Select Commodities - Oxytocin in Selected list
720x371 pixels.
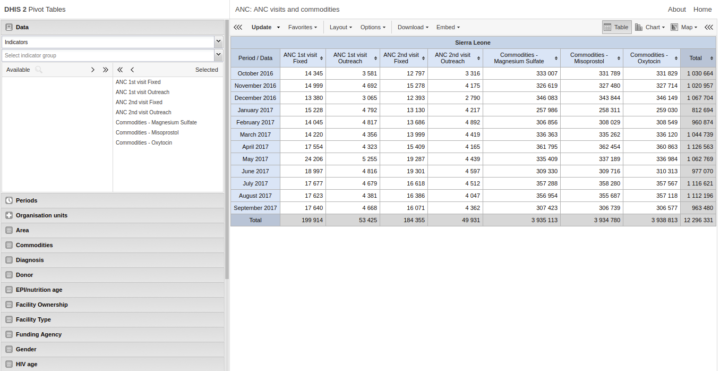click(x=144, y=143)
